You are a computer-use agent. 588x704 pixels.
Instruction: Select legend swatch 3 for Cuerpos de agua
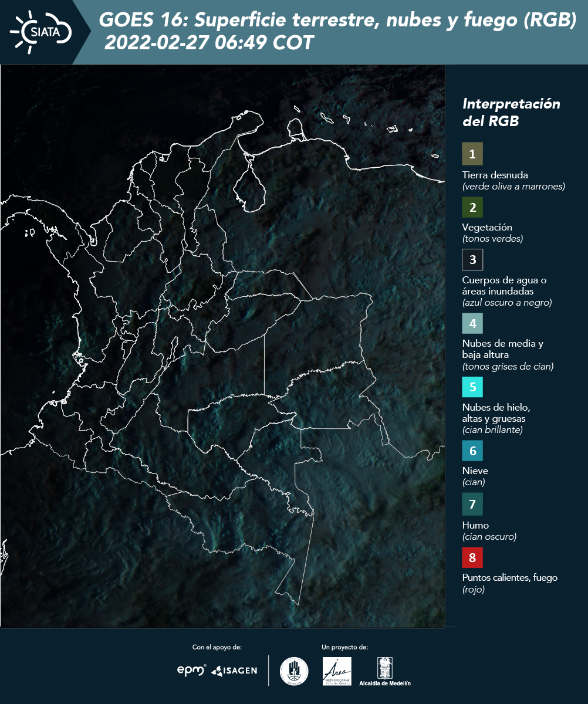click(472, 259)
